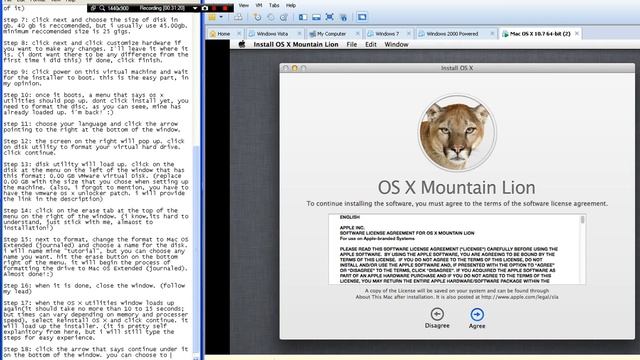Click the "For use on Apple-branded Systems" line
The height and width of the screenshot is (360, 640).
point(377,238)
